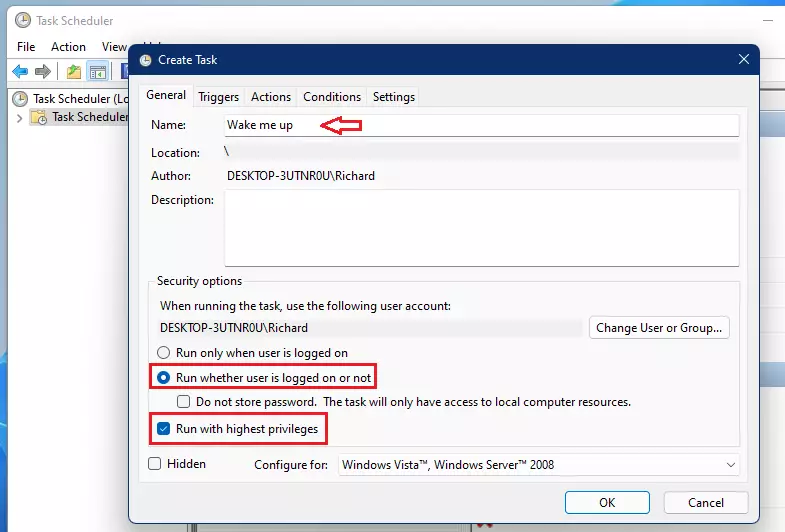Select Task Scheduler (Local) clock icon in tree
This screenshot has height=532, width=785.
click(x=20, y=99)
